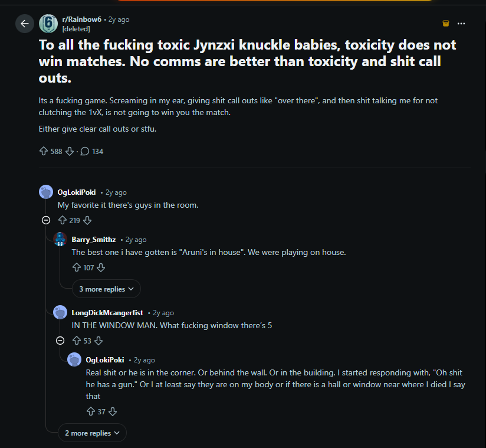Image resolution: width=486 pixels, height=448 pixels.
Task: Click the r/Rainbow6 subreddit avatar
Action: (x=48, y=24)
